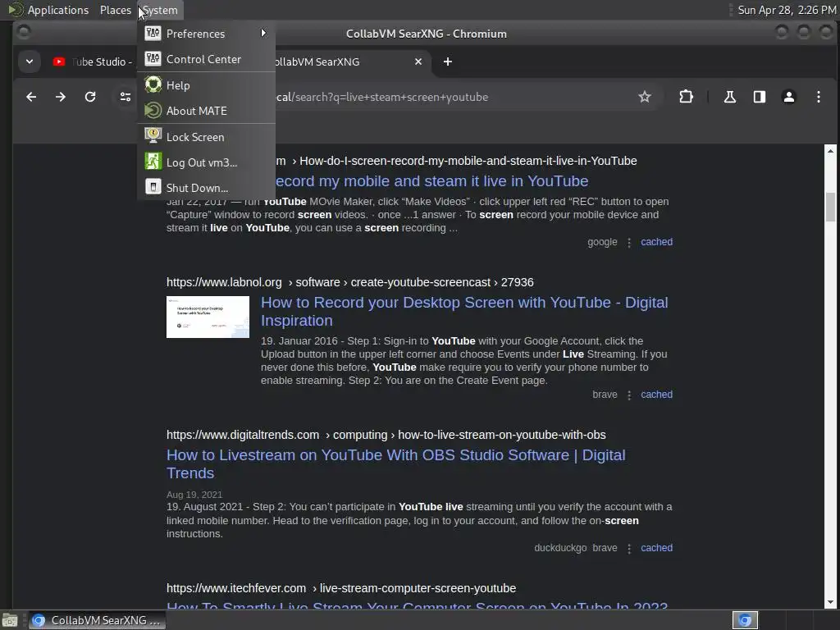The image size is (840, 630).
Task: Open the Extensions puzzle icon
Action: [686, 97]
